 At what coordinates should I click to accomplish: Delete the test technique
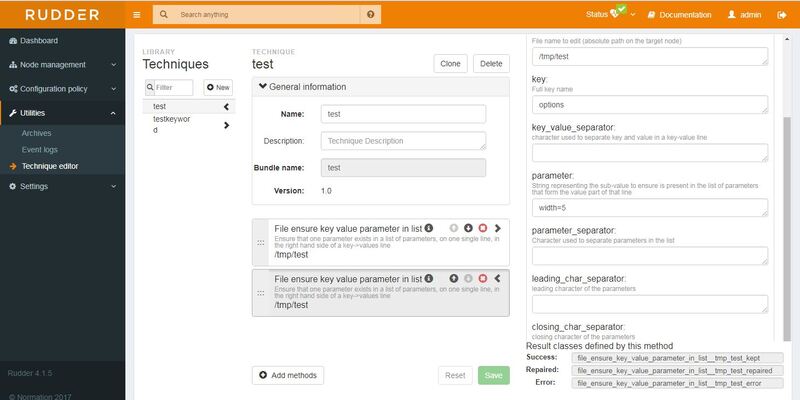coord(491,64)
